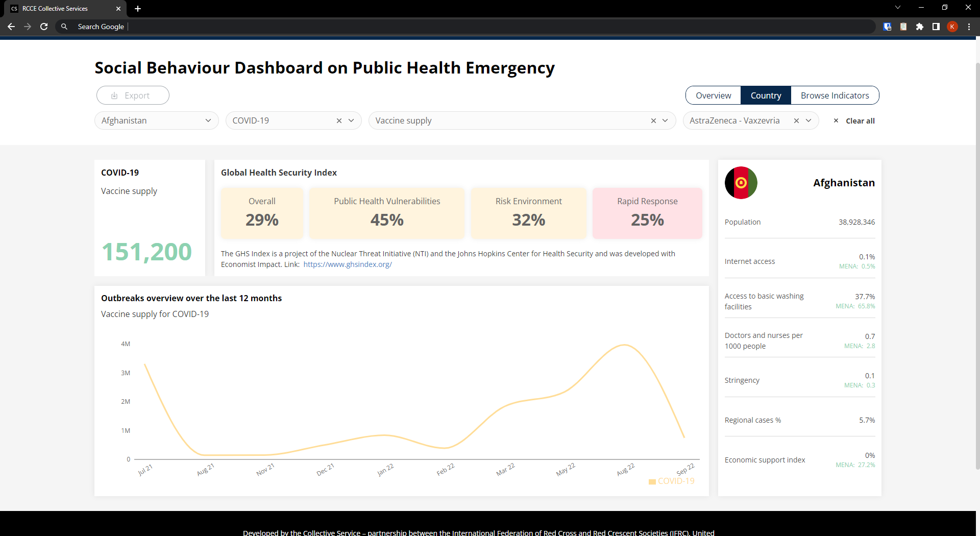Click the Stringency label
Viewport: 980px width, 536px height.
click(x=742, y=380)
